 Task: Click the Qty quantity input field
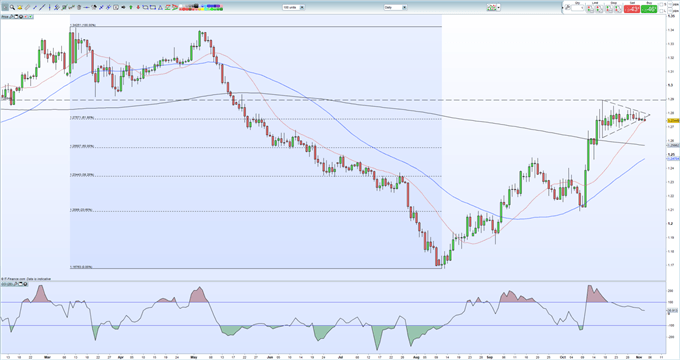point(578,8)
